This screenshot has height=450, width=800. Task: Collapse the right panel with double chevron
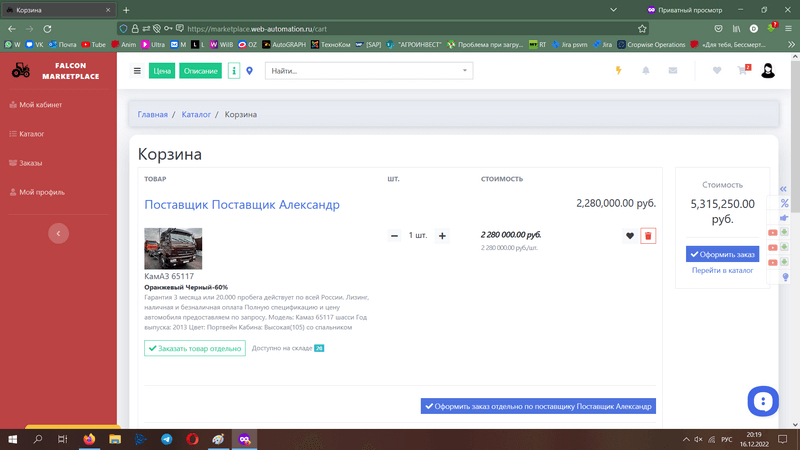(783, 189)
